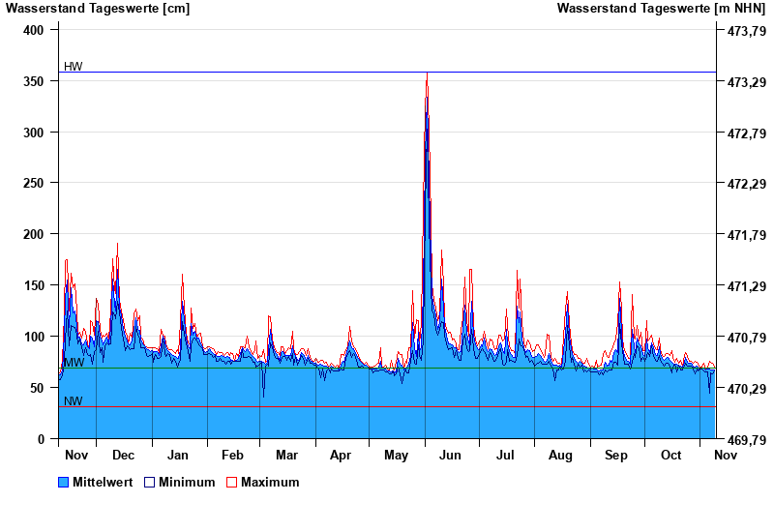This screenshot has width=774, height=532.
Task: Select the Mittelwert legend label
Action: coord(103,482)
